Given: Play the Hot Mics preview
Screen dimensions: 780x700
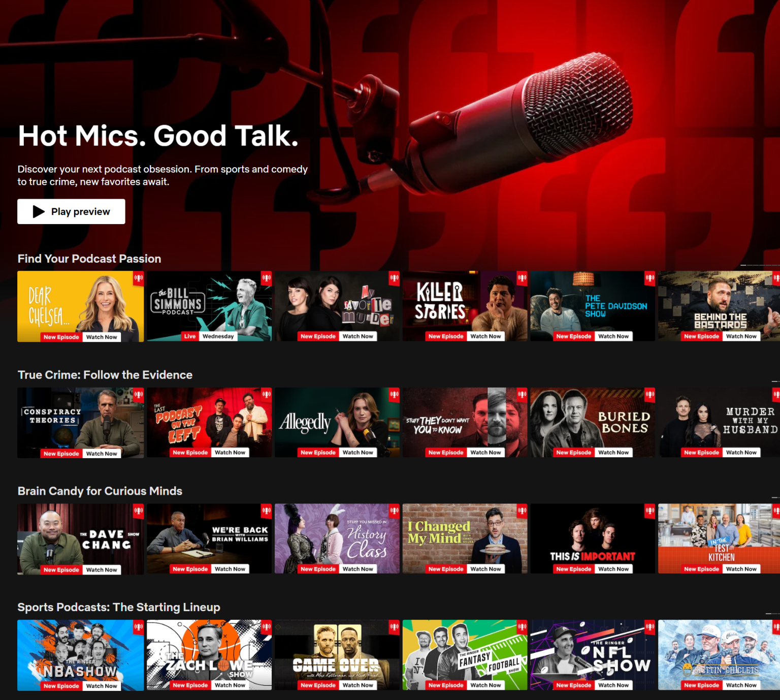Looking at the screenshot, I should coord(71,211).
